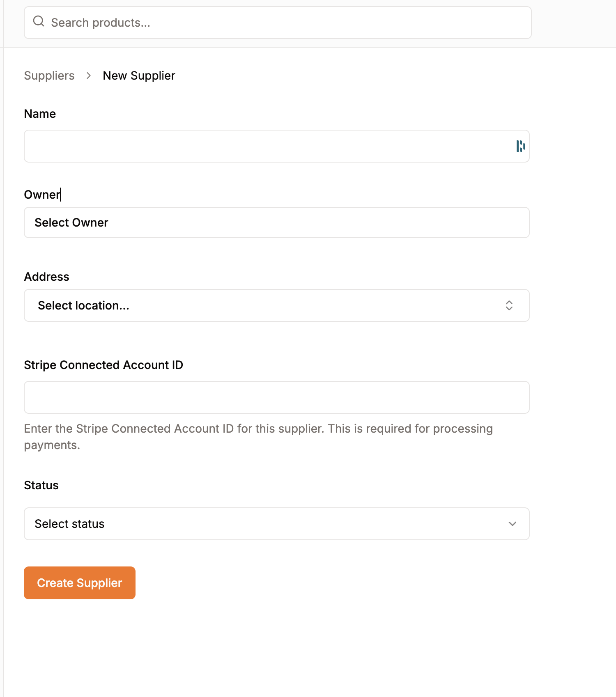
Task: Click the Owner field label
Action: coord(41,194)
